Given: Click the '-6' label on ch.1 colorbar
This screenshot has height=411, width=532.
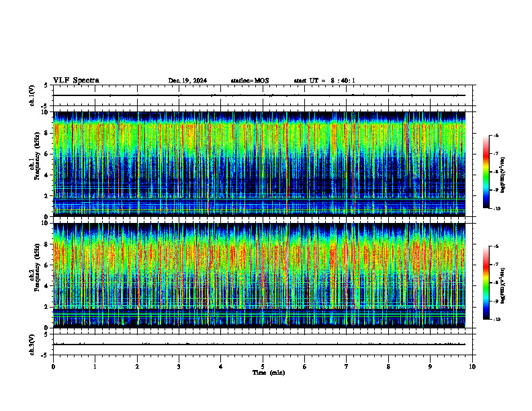Looking at the screenshot, I should tap(496, 135).
